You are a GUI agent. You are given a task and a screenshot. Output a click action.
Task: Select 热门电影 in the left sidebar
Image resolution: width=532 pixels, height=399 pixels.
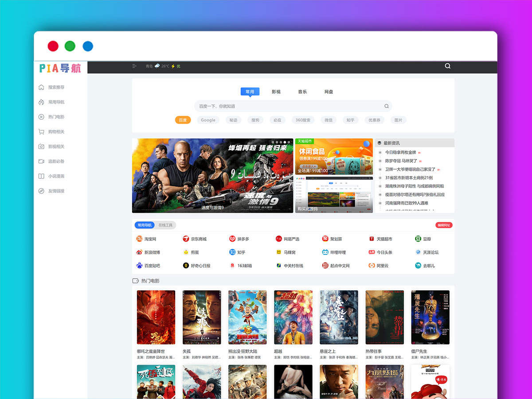pyautogui.click(x=56, y=117)
